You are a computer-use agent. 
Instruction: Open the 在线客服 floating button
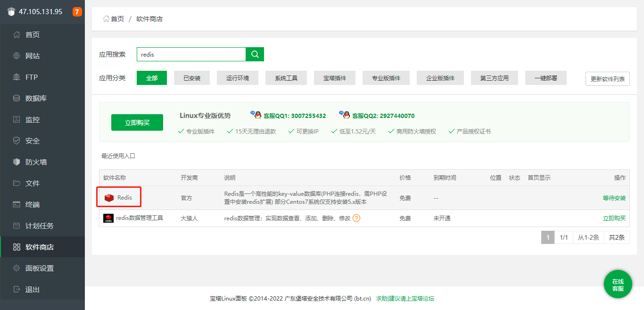(618, 285)
